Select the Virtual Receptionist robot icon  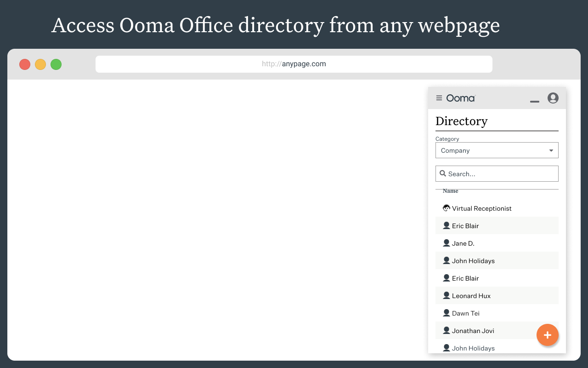(x=446, y=208)
